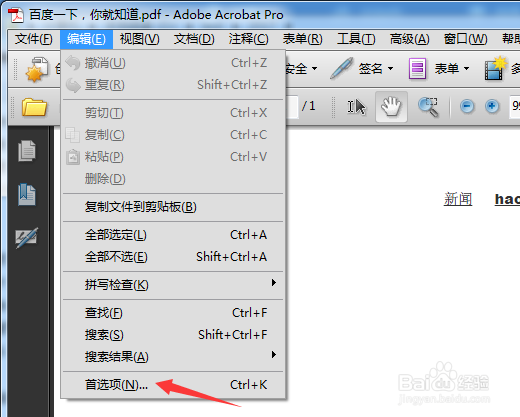Expand the 拼写检查(K) submenu
Screen dimensions: 520x417
(173, 284)
